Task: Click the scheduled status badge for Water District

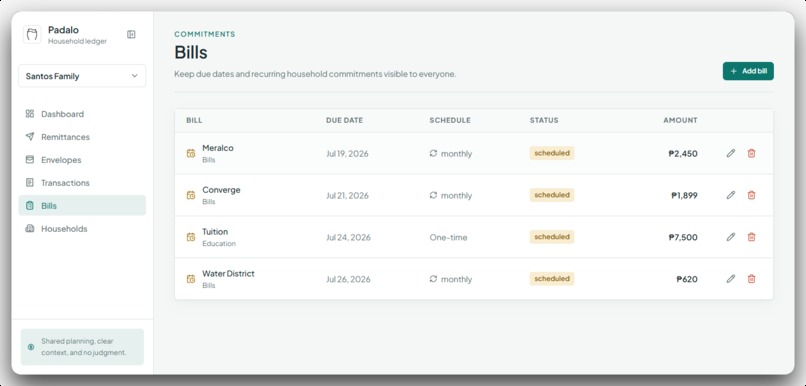Action: tap(552, 279)
